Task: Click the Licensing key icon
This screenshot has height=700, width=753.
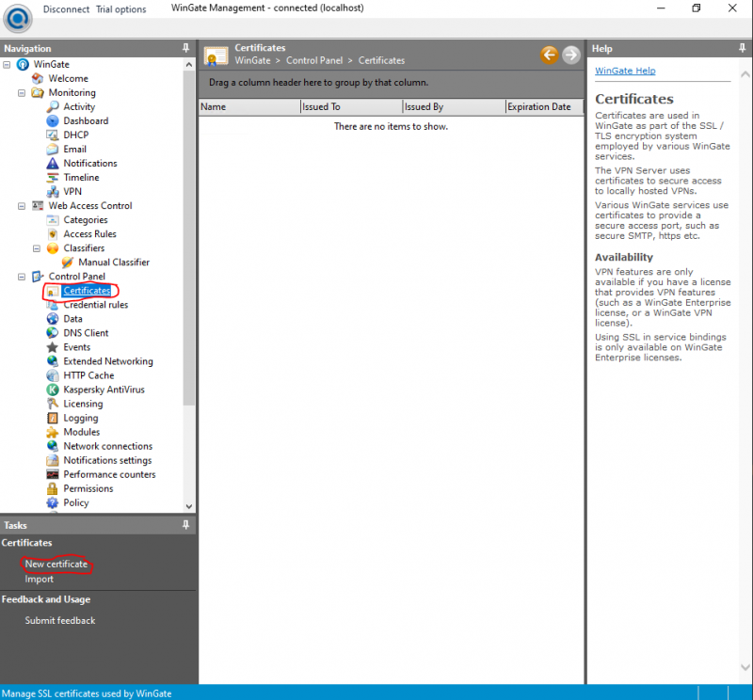Action: (x=53, y=404)
